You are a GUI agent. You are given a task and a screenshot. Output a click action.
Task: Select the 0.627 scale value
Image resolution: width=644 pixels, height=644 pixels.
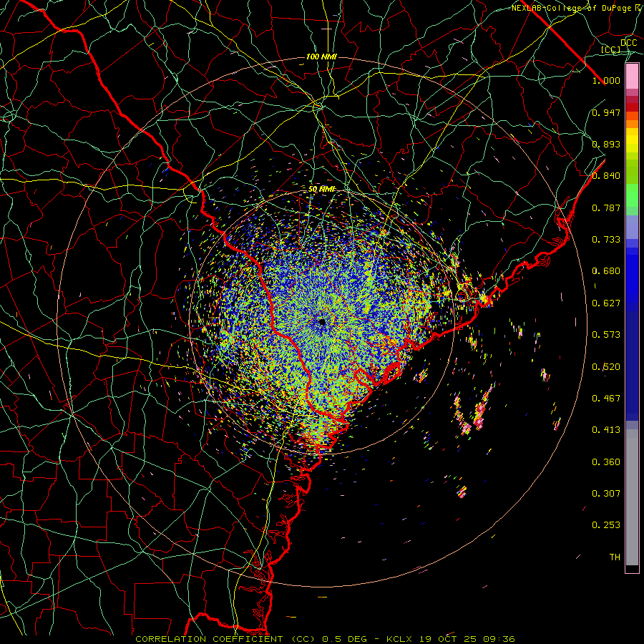(x=606, y=303)
